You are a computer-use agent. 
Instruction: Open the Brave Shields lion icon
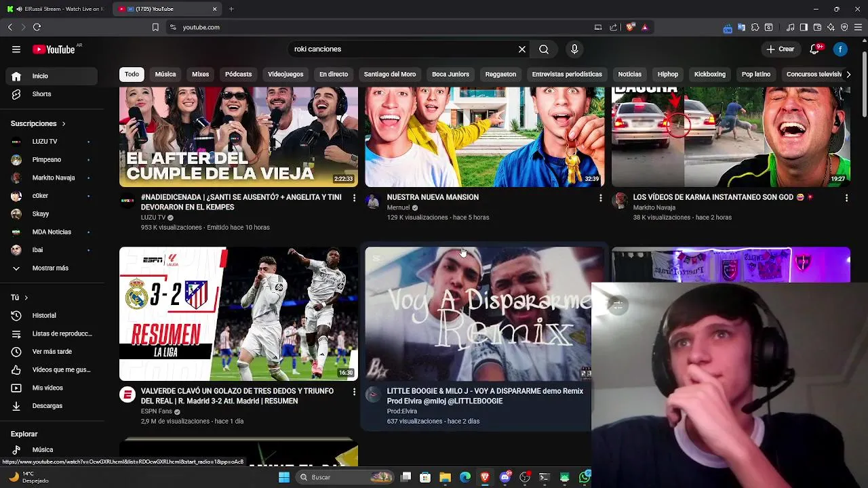coord(630,27)
